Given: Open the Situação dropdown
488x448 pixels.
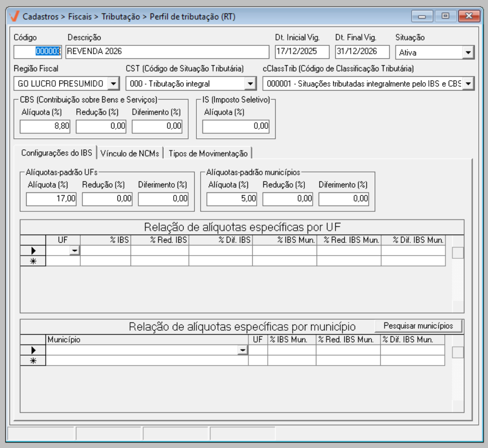Looking at the screenshot, I should 468,53.
